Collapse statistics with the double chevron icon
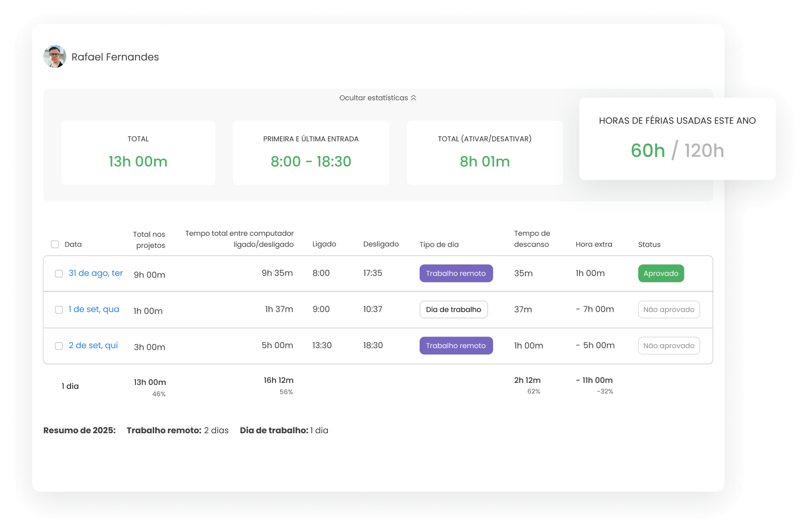This screenshot has width=808, height=532. (414, 98)
